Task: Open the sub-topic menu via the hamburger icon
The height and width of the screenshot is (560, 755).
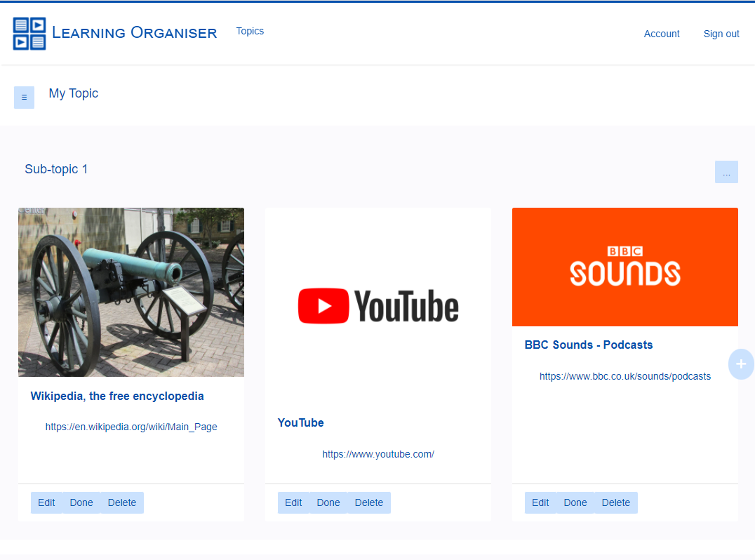Action: pos(24,97)
